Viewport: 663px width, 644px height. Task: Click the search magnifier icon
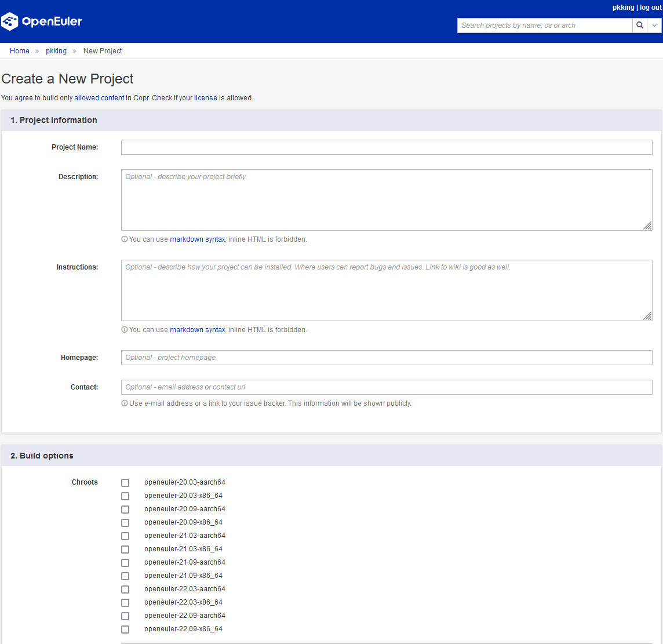click(640, 26)
